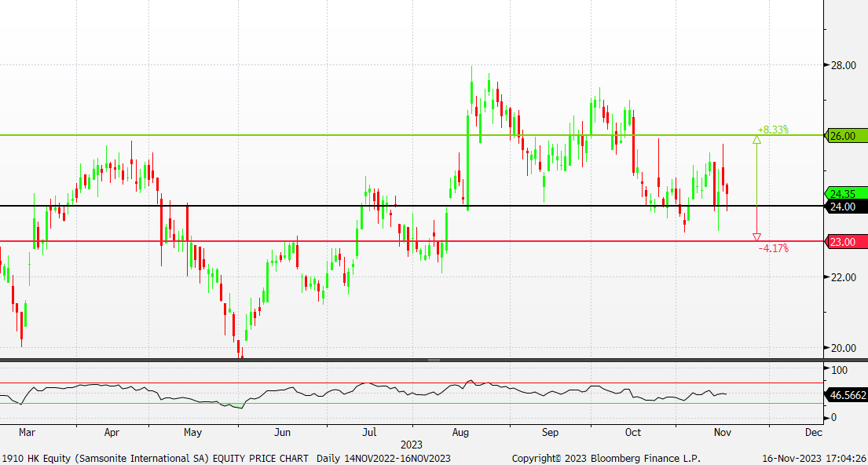Viewport: 868px width, 465px height.
Task: Click the 28.00 price axis label
Action: (x=844, y=65)
